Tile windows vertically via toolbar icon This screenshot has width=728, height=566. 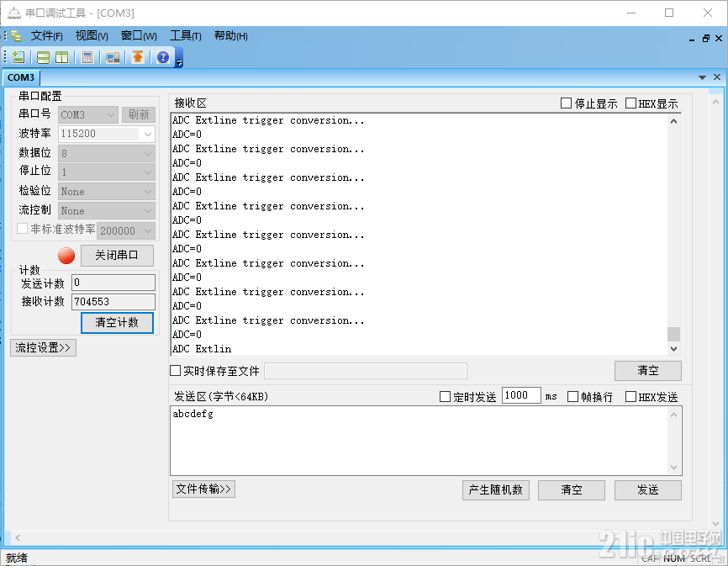coord(61,57)
